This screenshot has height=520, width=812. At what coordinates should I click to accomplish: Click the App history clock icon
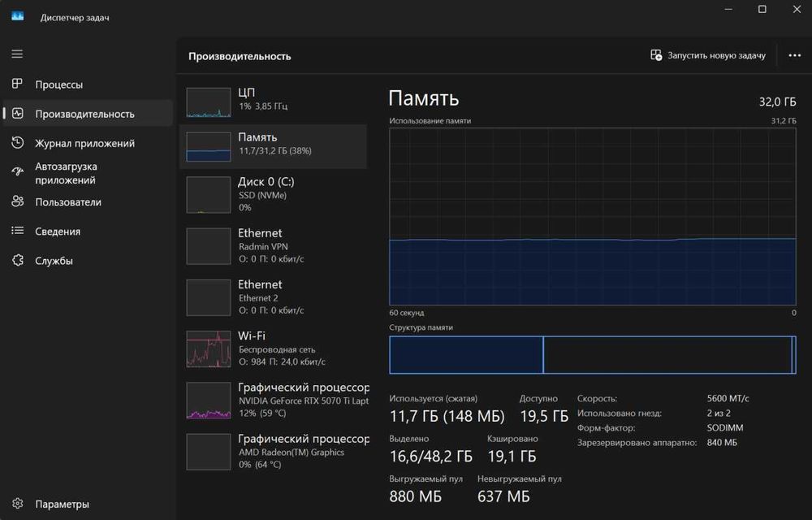(18, 142)
